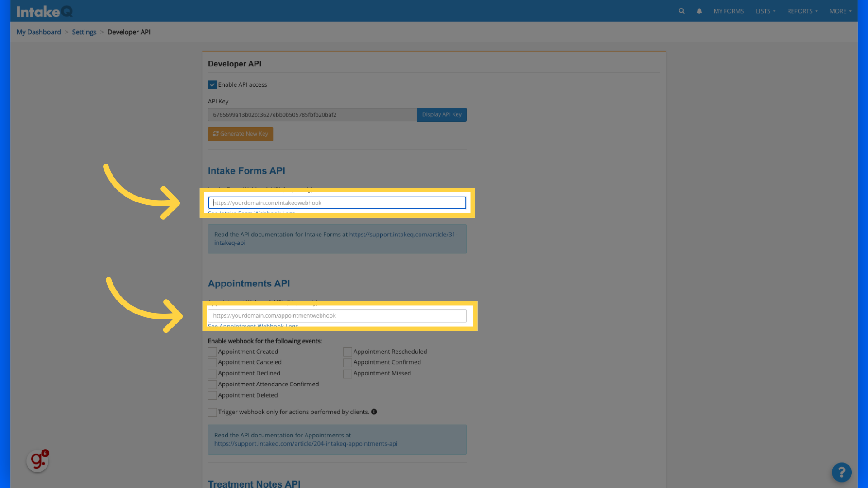
Task: Click Generate New Key button
Action: 240,134
